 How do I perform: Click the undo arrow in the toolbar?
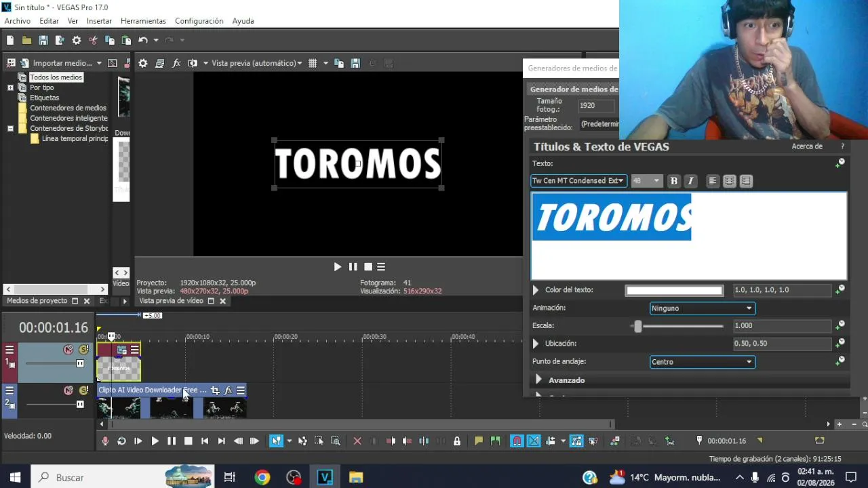[x=143, y=41]
